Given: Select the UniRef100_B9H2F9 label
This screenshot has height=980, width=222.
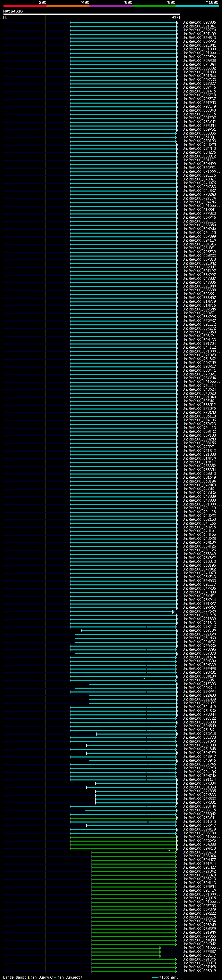Looking at the screenshot, I should 199,753.
